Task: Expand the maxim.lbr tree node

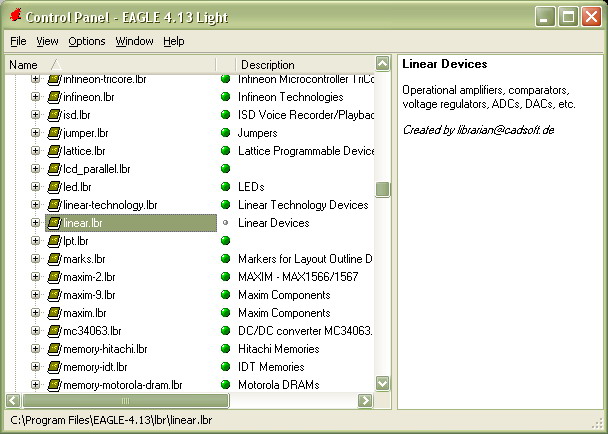Action: pos(35,313)
